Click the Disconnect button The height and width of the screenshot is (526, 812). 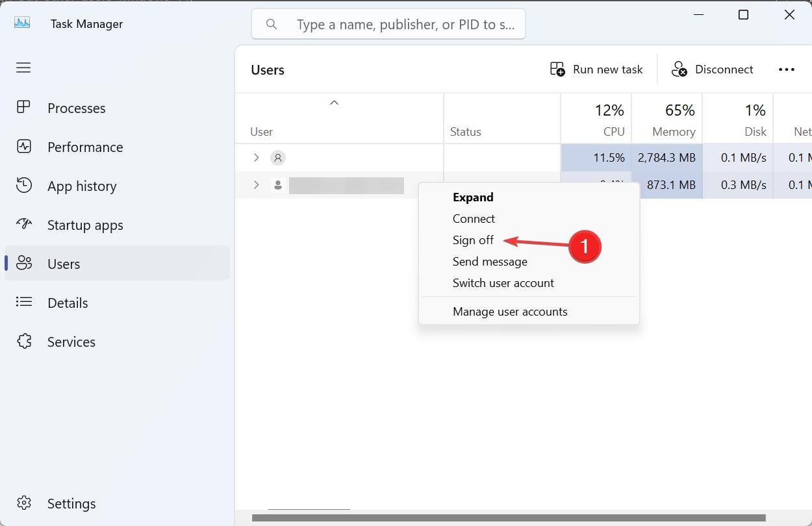[x=713, y=69]
